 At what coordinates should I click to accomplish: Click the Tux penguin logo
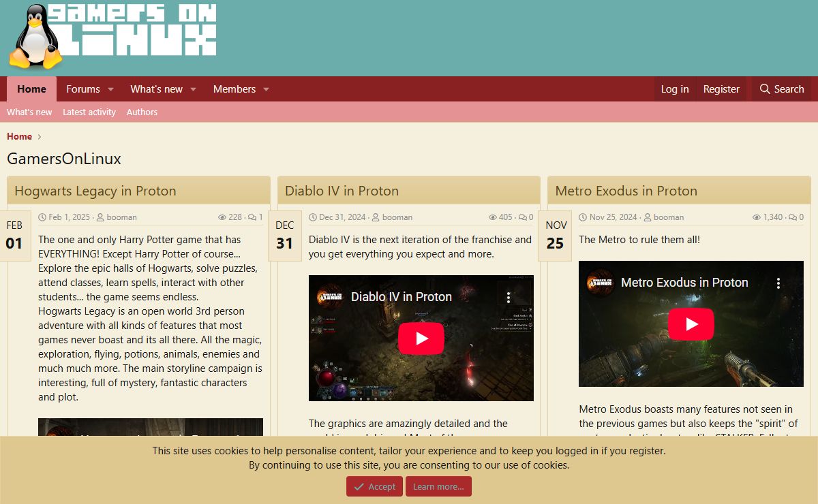coord(35,37)
